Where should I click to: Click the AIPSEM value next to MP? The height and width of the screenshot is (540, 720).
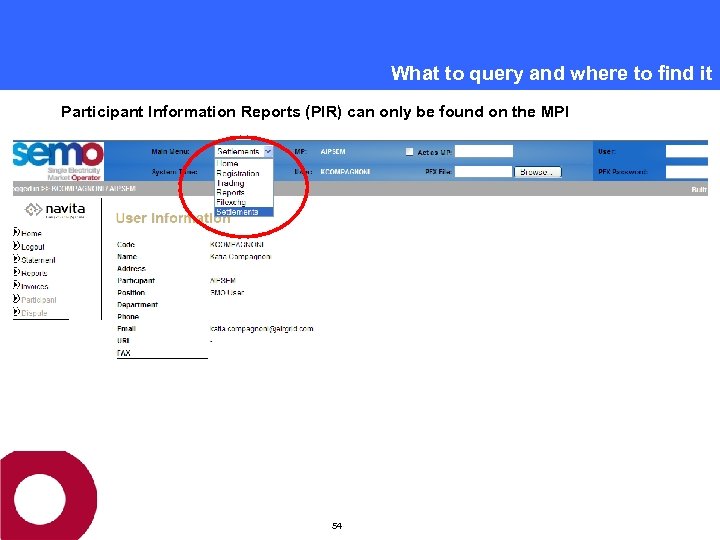tap(333, 152)
